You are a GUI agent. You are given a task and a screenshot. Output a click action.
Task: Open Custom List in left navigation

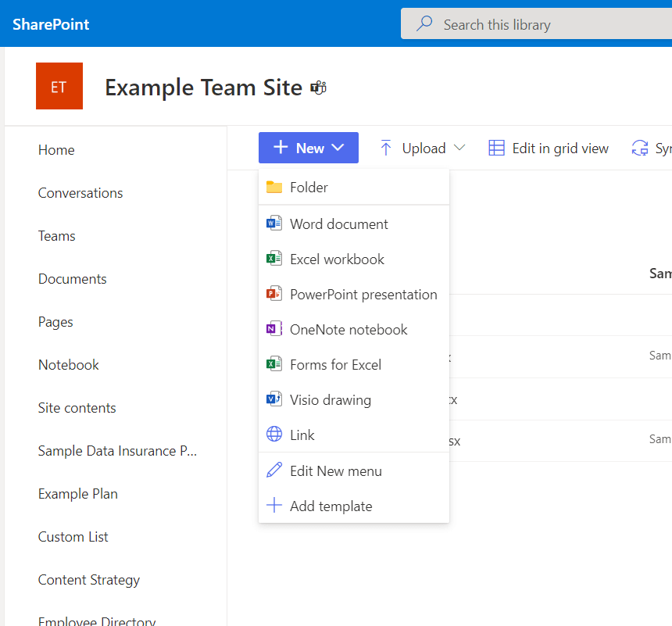pos(73,537)
